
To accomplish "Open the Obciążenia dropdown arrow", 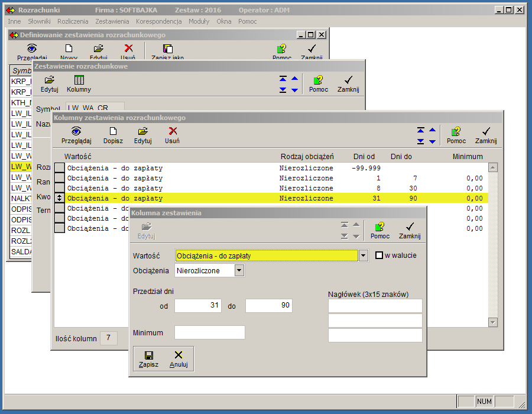I will coord(239,270).
